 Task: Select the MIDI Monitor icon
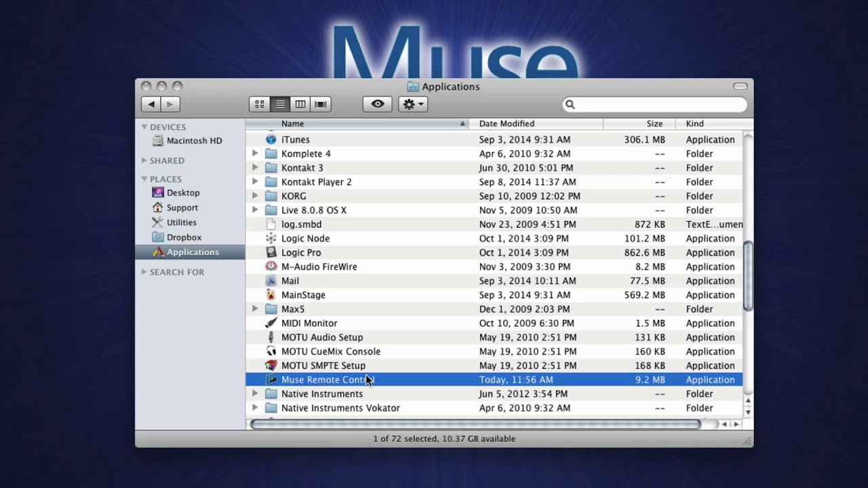(271, 323)
